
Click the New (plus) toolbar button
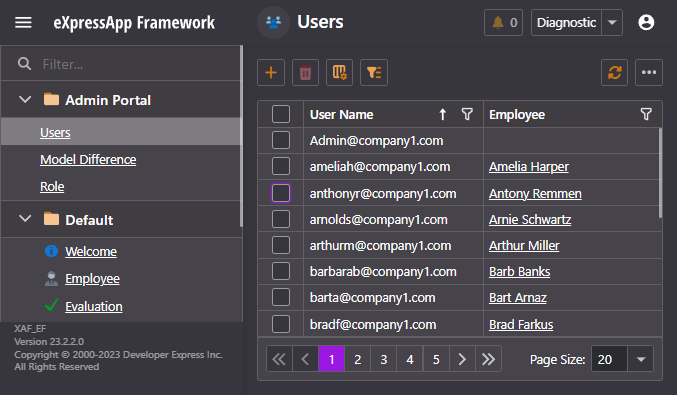[271, 73]
